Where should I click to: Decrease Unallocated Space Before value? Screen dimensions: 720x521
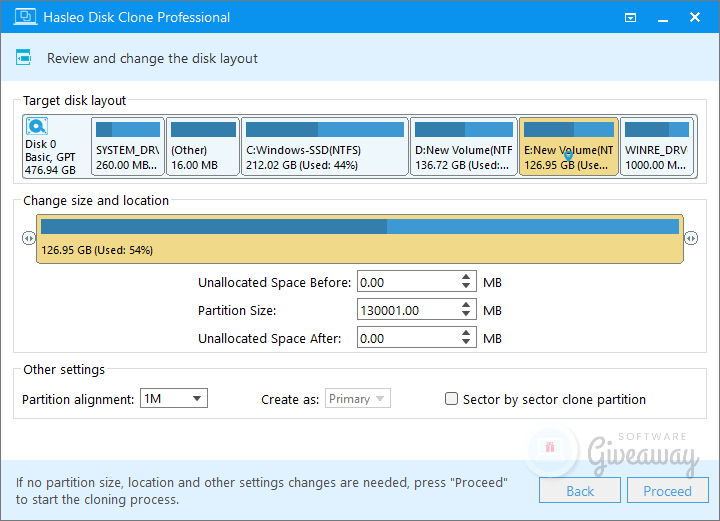click(466, 286)
